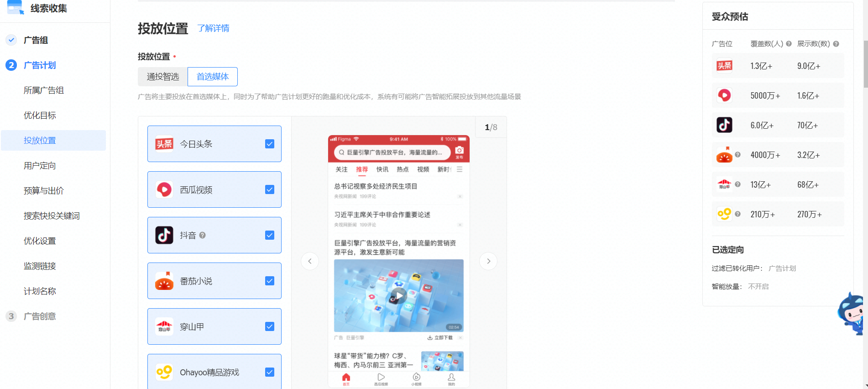Click the page vertical scrollbar
Screen dimensions: 868x389
click(x=865, y=64)
